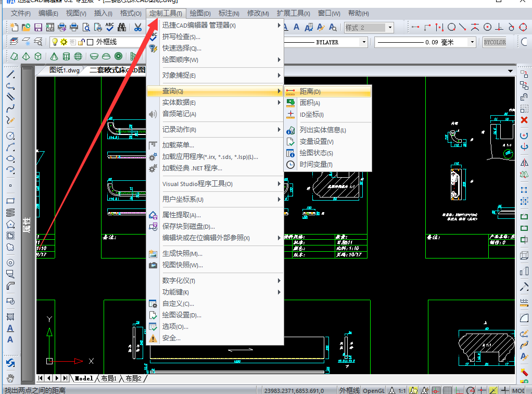This screenshot has width=532, height=394.
Task: Select the torus 3D tool
Action: click(118, 56)
